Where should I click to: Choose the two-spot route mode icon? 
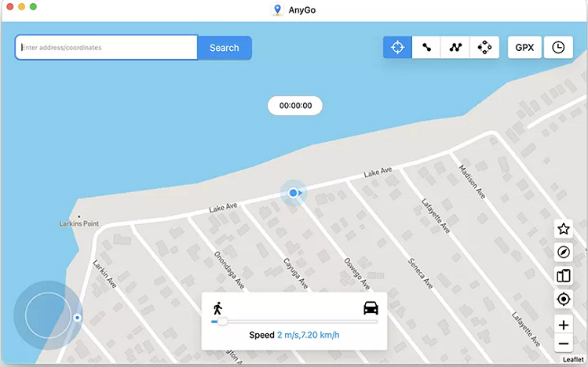[426, 48]
